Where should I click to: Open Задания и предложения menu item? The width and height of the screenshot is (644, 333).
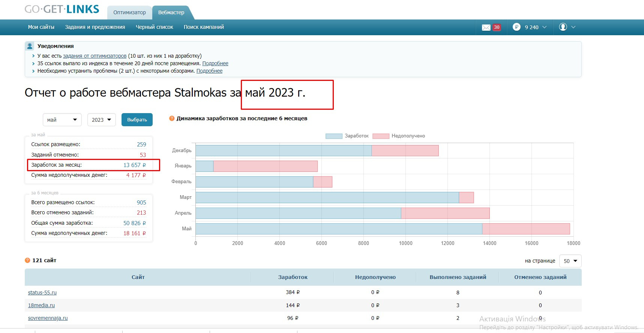point(95,27)
